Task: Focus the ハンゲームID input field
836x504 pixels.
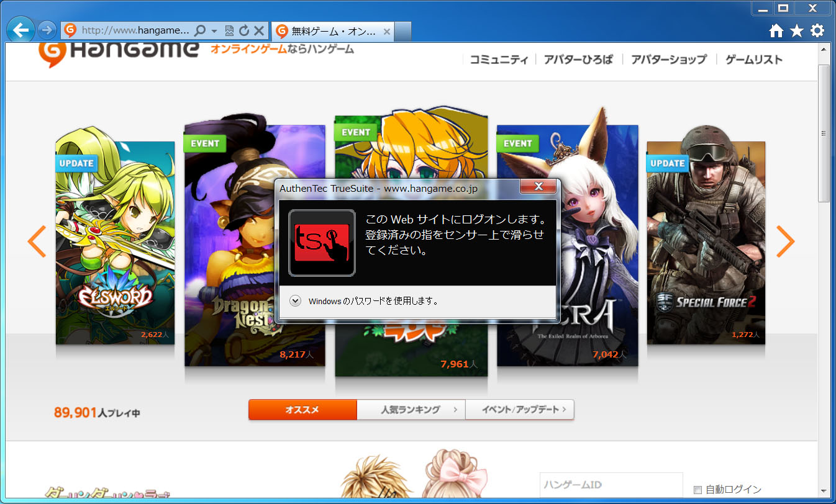Action: point(611,485)
